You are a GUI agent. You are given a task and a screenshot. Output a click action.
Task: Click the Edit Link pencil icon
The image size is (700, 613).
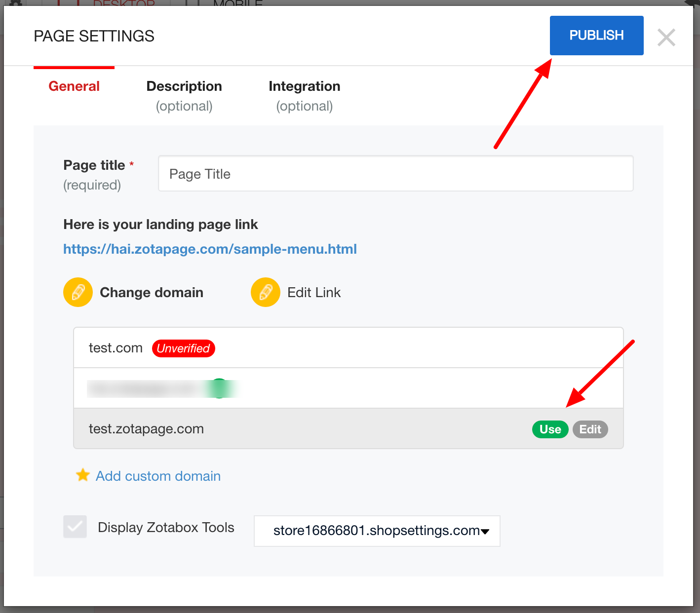pyautogui.click(x=265, y=292)
